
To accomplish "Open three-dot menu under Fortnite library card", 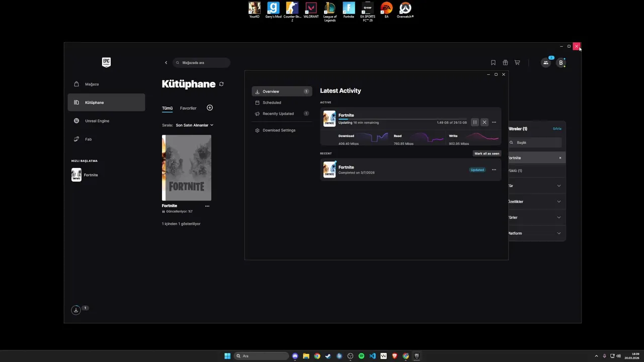I will point(207,206).
